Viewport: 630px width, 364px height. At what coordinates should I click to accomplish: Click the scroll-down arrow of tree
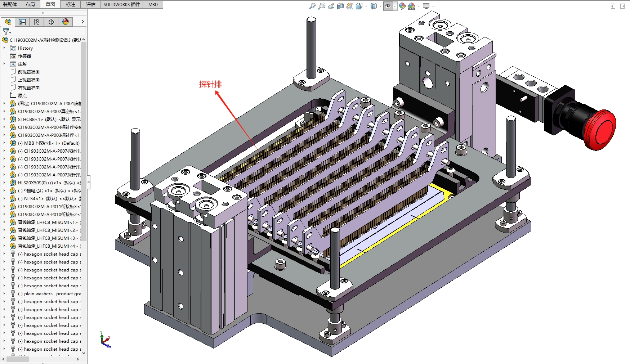tap(84, 353)
